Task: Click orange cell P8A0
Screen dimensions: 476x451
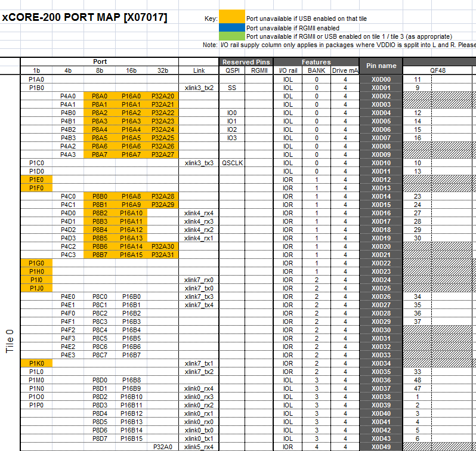Action: click(100, 96)
